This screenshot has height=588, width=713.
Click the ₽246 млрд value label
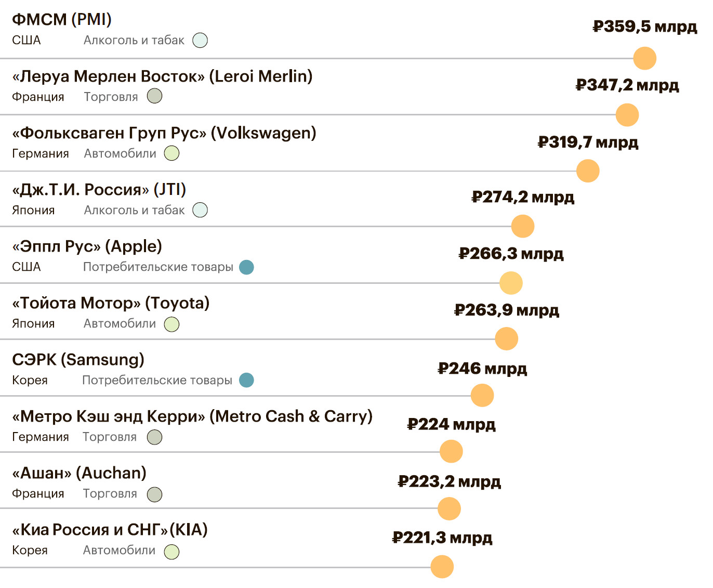point(482,369)
